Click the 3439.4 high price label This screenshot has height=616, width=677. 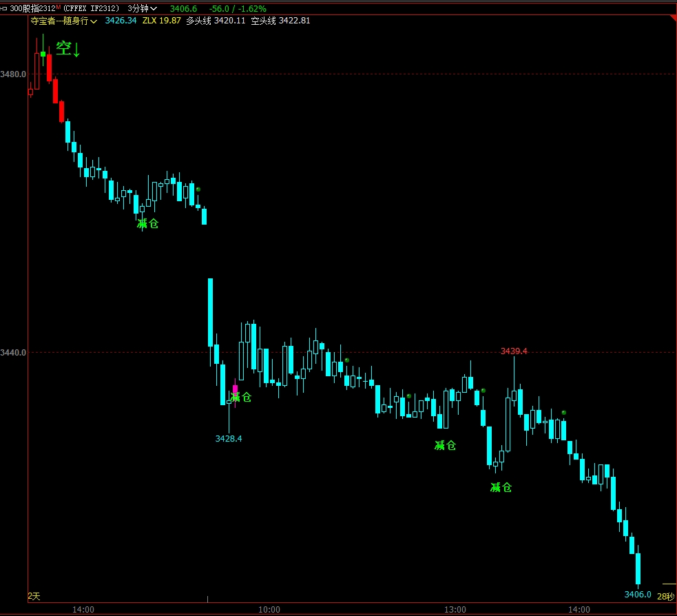tap(514, 351)
